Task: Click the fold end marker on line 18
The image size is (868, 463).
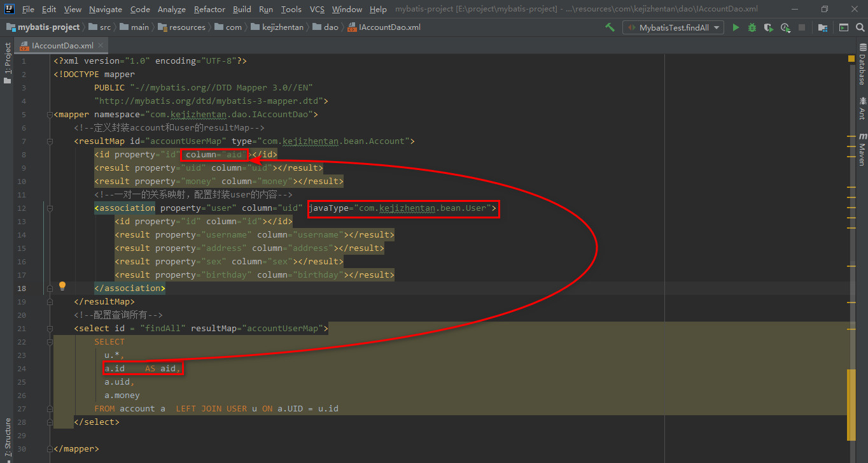Action: [x=50, y=288]
